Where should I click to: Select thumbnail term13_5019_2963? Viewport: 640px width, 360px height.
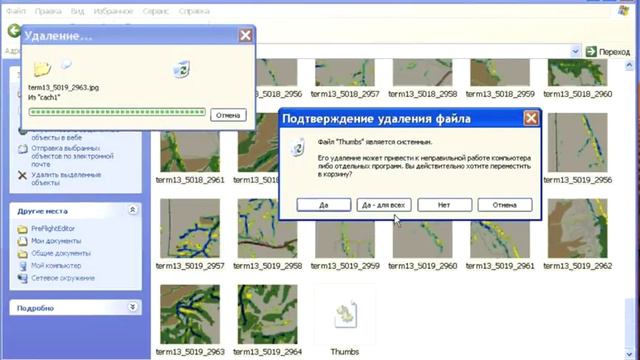pos(190,314)
